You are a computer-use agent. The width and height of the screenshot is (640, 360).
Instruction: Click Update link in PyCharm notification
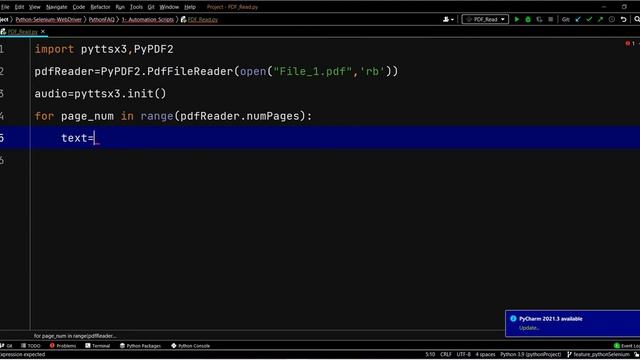click(x=529, y=328)
